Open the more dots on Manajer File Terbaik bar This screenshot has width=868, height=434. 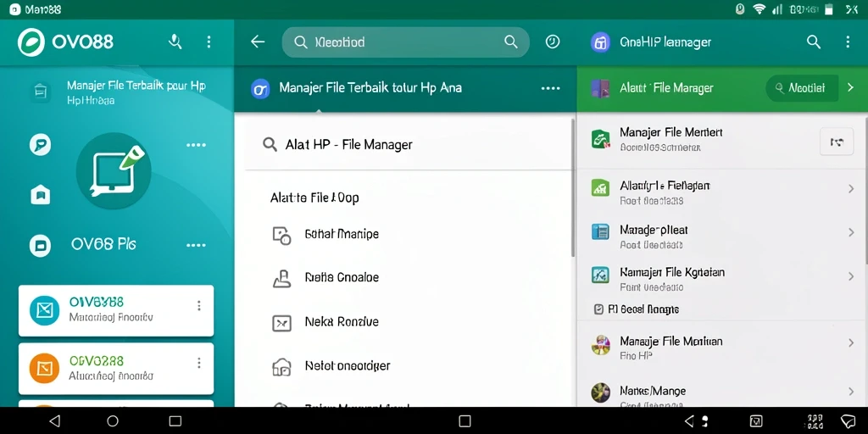click(550, 88)
